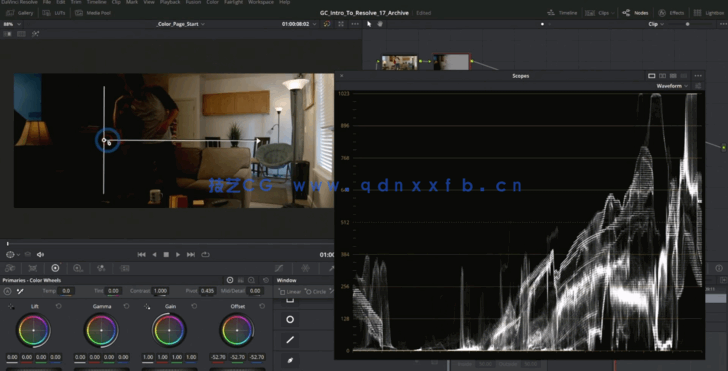Open the timecode display options dropdown
Screen dimensions: 728x371
[x=315, y=24]
